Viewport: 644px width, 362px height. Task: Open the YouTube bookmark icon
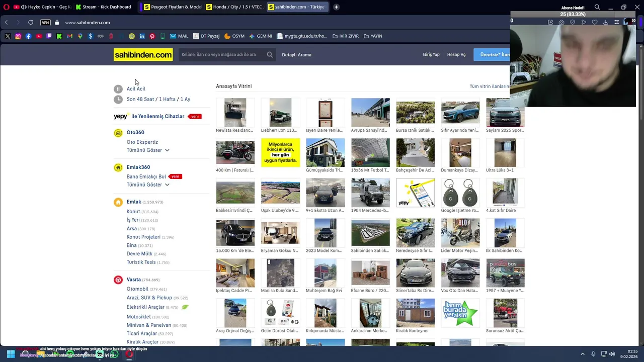tap(39, 36)
